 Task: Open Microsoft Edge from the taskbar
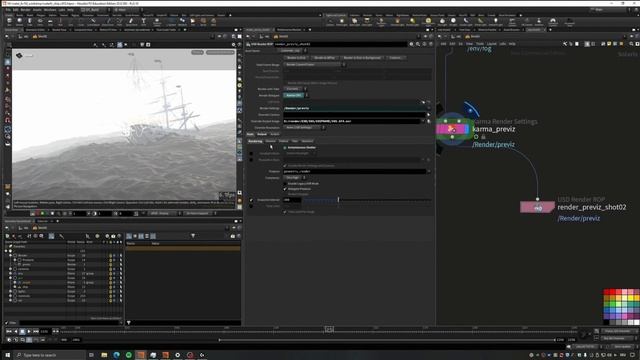coord(116,355)
